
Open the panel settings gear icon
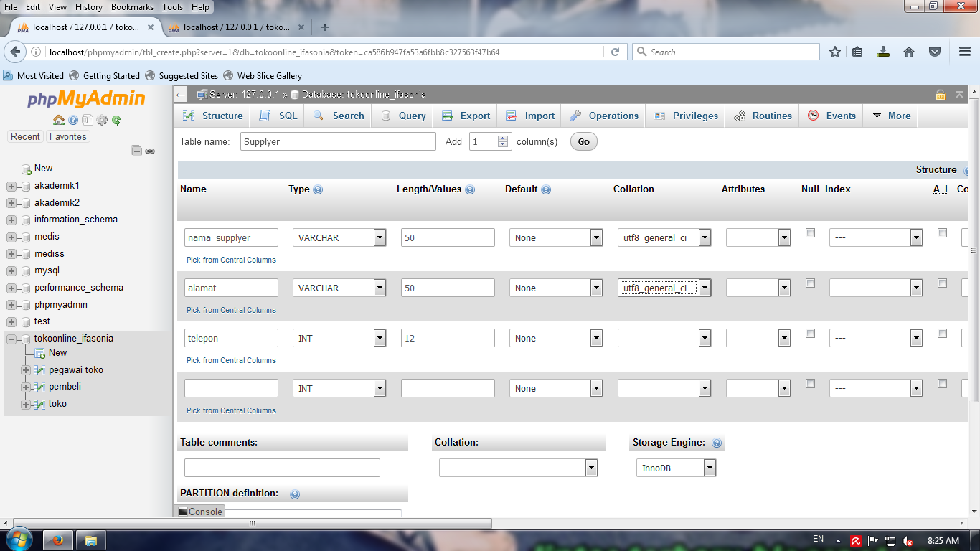click(x=102, y=119)
